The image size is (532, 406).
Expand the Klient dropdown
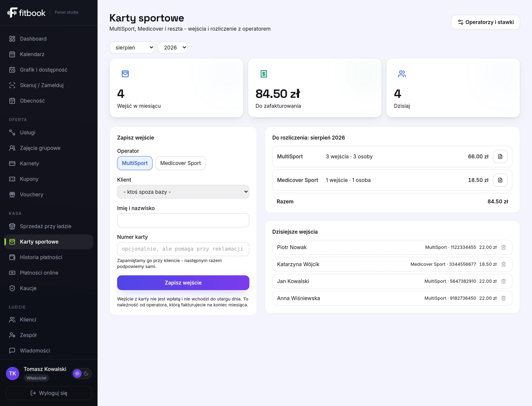183,192
